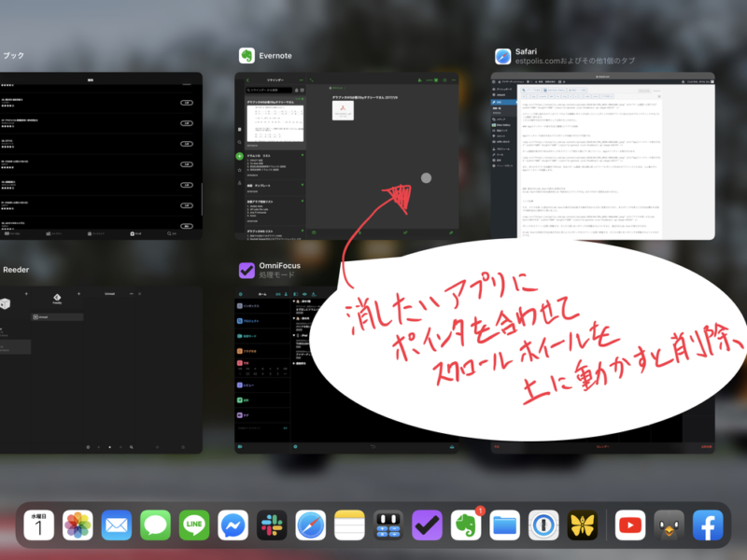Image resolution: width=747 pixels, height=560 pixels.
Task: Launch 1Password from the dock
Action: [x=543, y=525]
